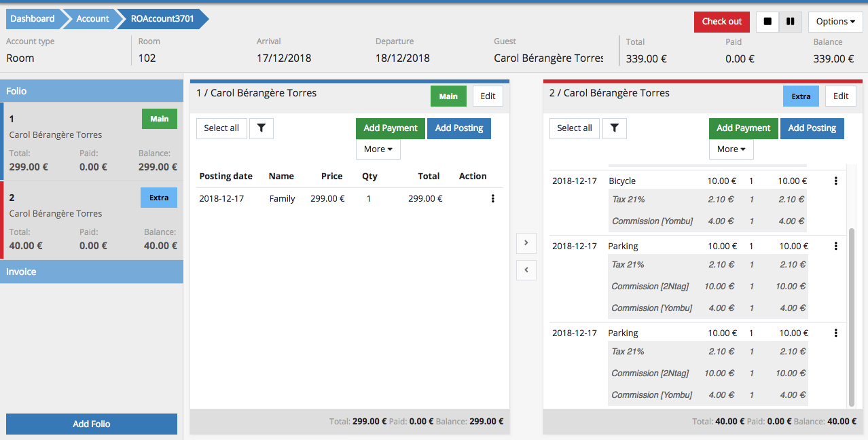
Task: Open action menu for Bicycle posting
Action: pyautogui.click(x=835, y=181)
